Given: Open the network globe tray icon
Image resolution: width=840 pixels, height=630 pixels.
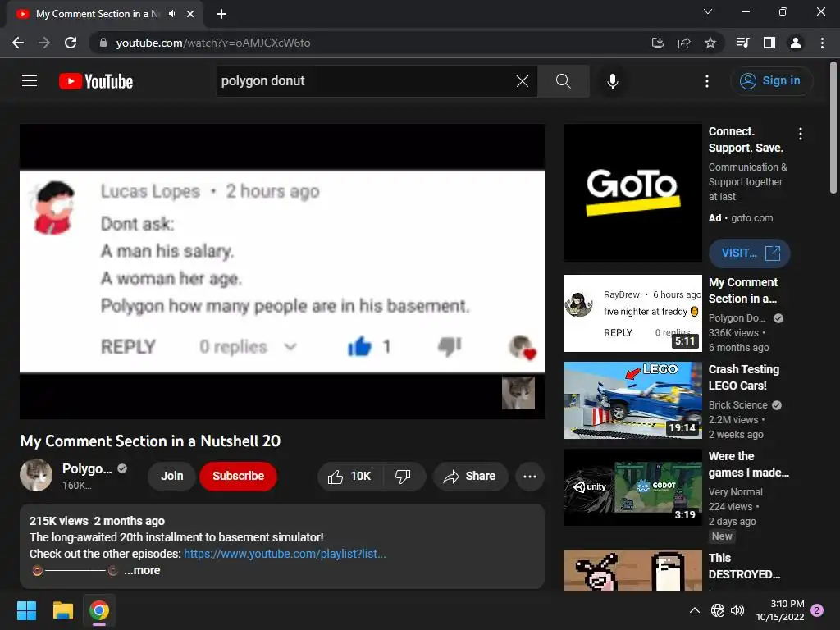Looking at the screenshot, I should pos(718,610).
